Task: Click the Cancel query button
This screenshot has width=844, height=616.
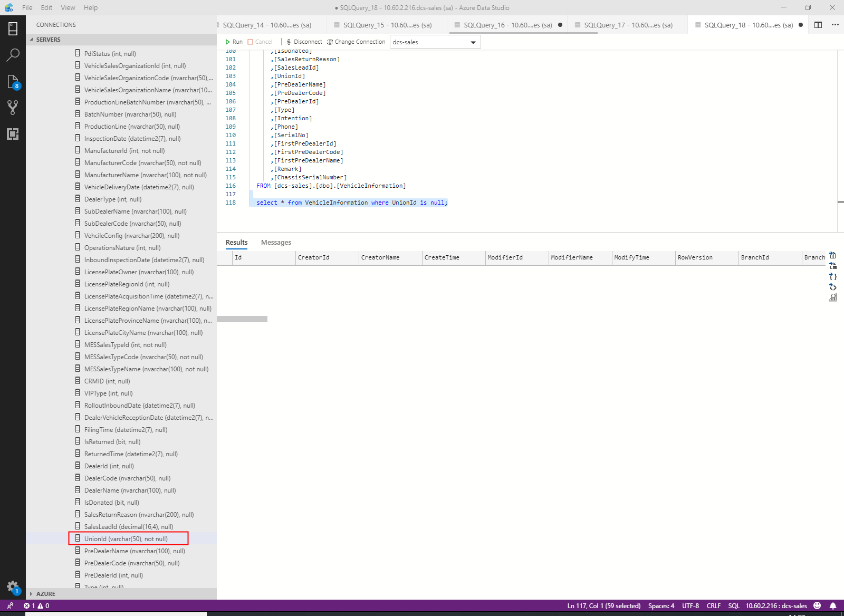Action: click(x=260, y=42)
